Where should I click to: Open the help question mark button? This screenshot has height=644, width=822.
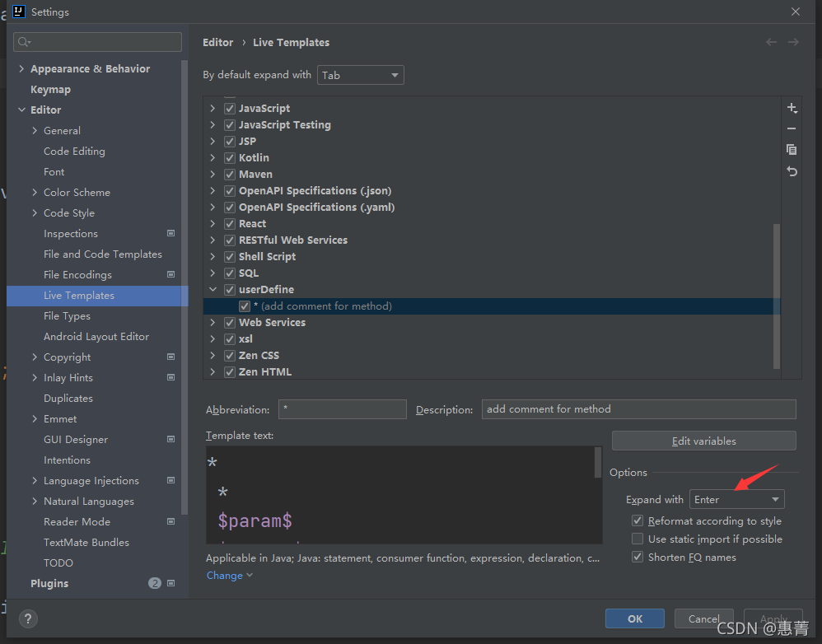[x=28, y=618]
